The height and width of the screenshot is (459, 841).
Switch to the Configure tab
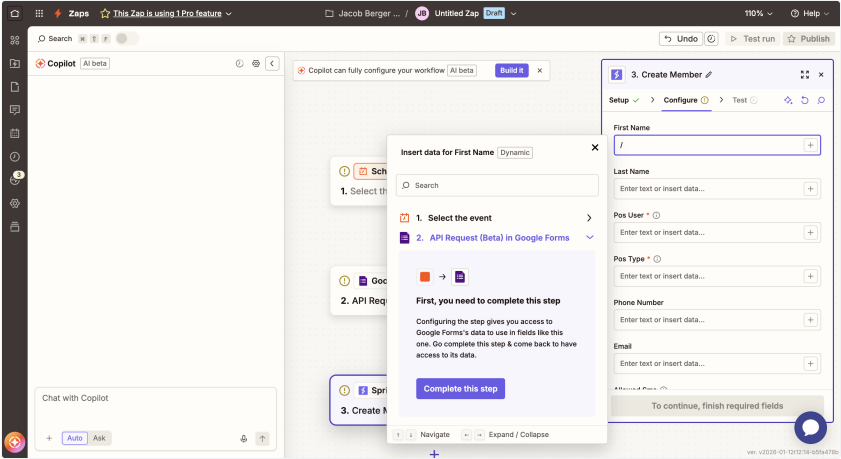coord(686,100)
